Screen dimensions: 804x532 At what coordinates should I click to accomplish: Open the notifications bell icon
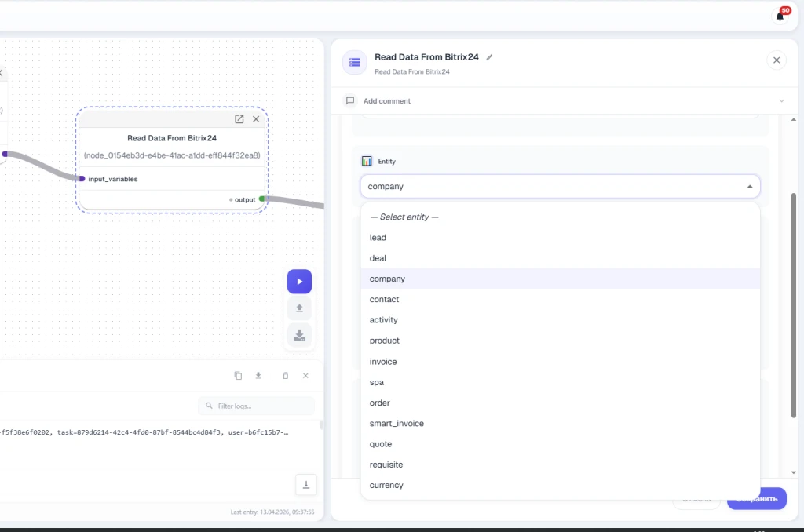click(x=780, y=16)
